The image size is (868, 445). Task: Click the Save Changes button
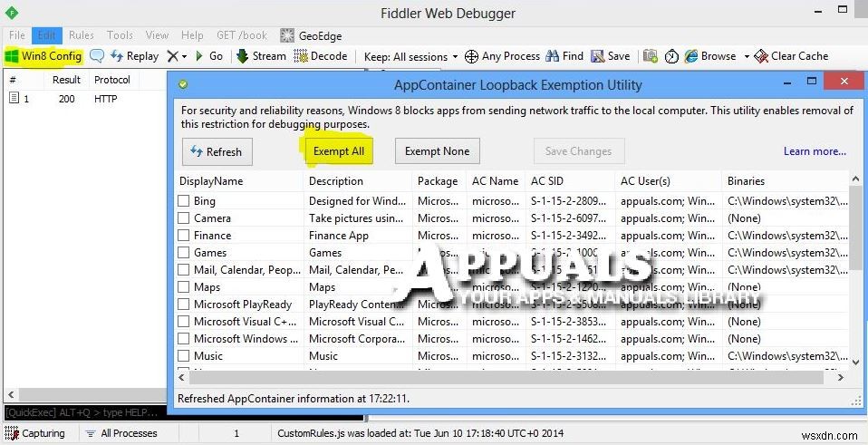tap(579, 151)
